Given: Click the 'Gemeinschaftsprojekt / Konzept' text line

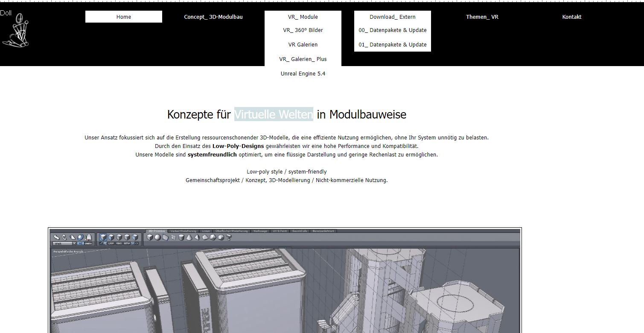Looking at the screenshot, I should click(287, 180).
